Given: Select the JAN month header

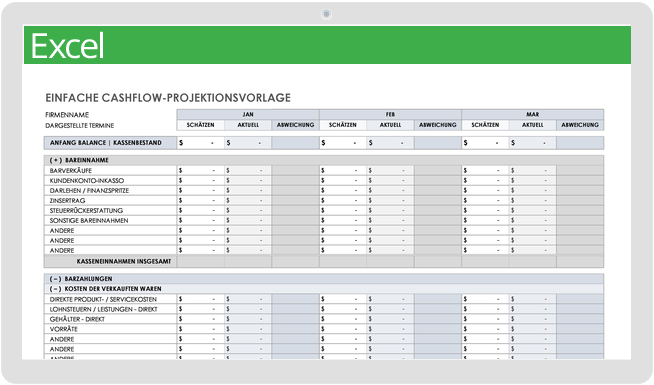Looking at the screenshot, I should [248, 114].
